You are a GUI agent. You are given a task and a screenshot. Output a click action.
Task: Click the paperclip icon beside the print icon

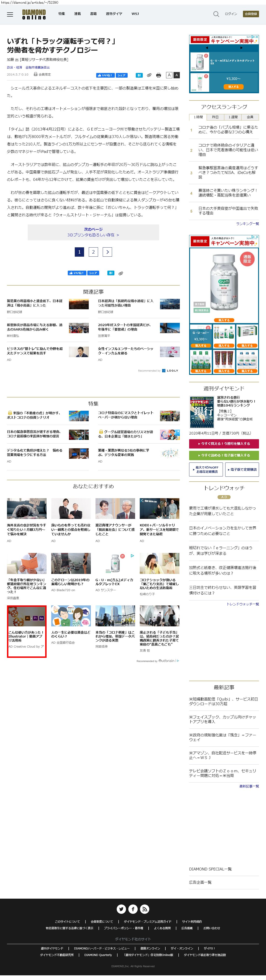149,75
